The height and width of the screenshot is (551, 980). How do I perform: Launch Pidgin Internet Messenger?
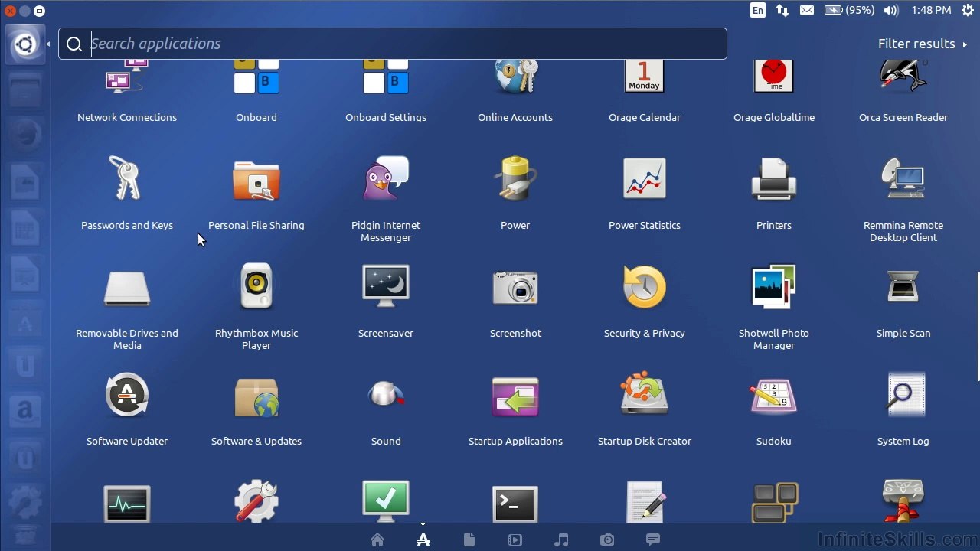point(386,199)
